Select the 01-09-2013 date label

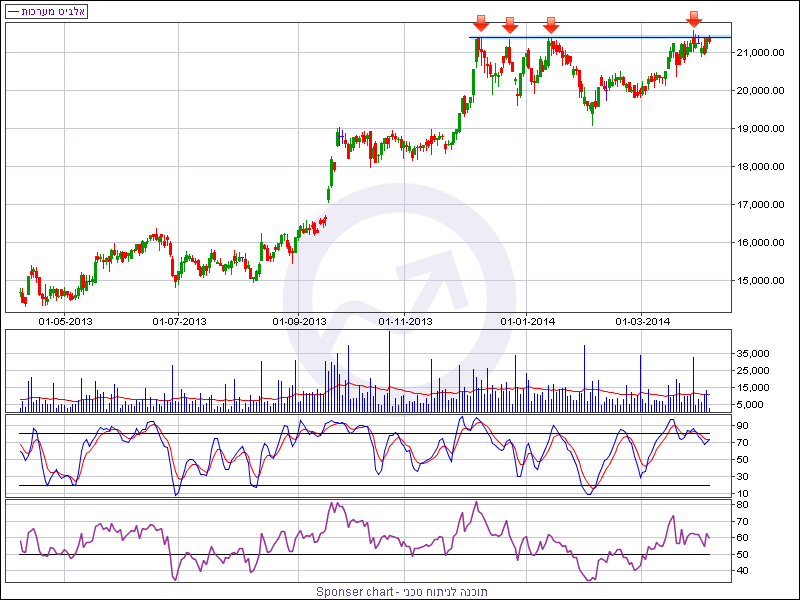click(300, 321)
